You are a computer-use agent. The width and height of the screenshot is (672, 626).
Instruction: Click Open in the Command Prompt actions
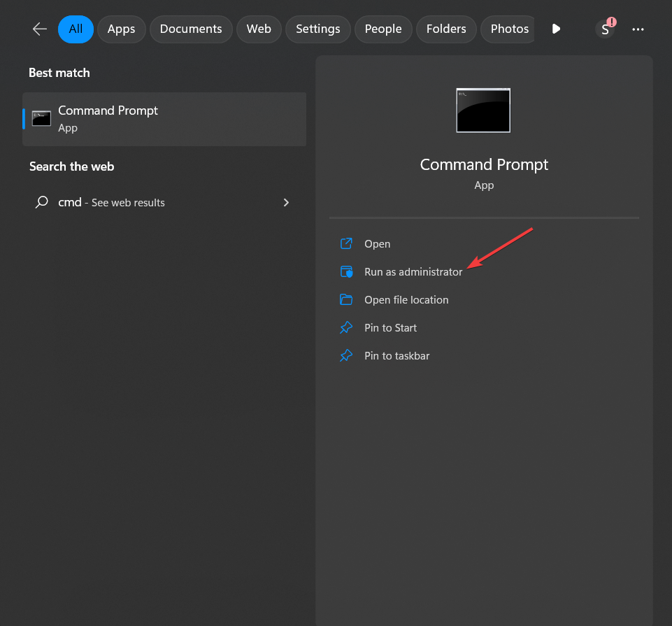click(x=377, y=244)
